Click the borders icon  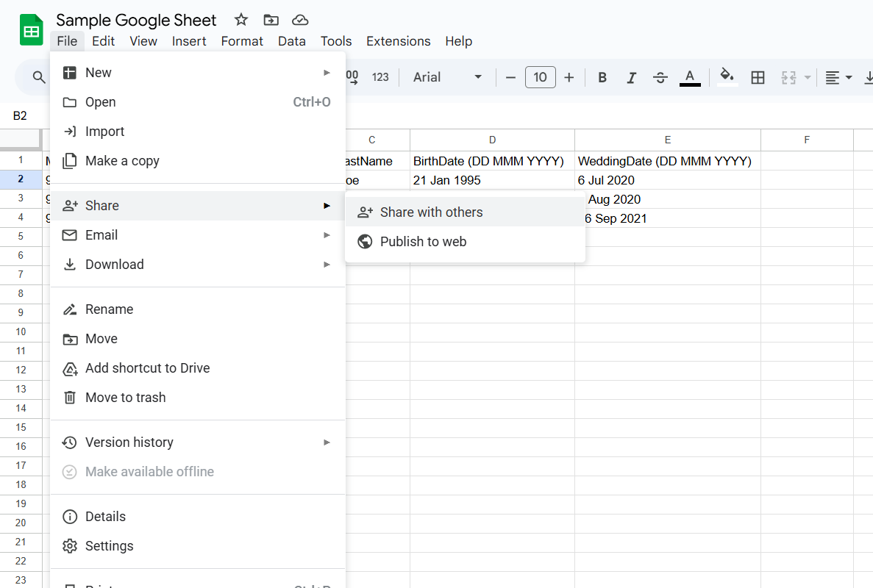pyautogui.click(x=758, y=77)
